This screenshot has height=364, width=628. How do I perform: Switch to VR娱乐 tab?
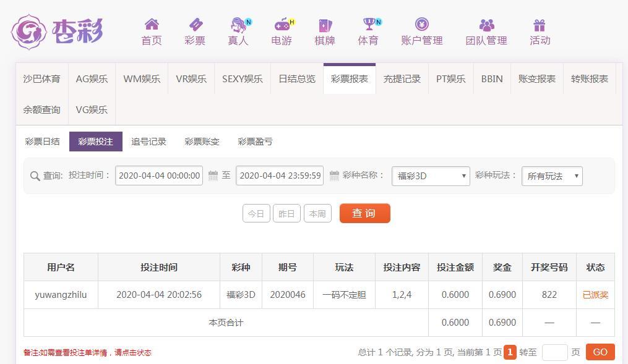[x=191, y=79]
